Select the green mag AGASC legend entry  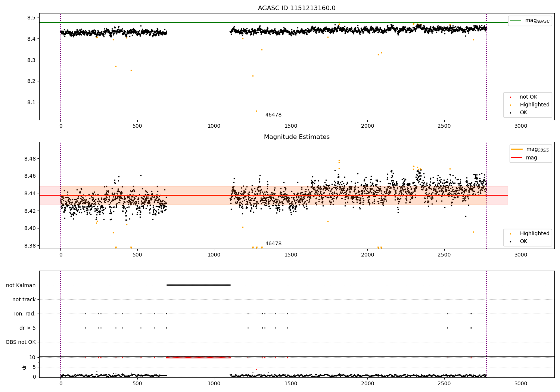[x=530, y=21]
